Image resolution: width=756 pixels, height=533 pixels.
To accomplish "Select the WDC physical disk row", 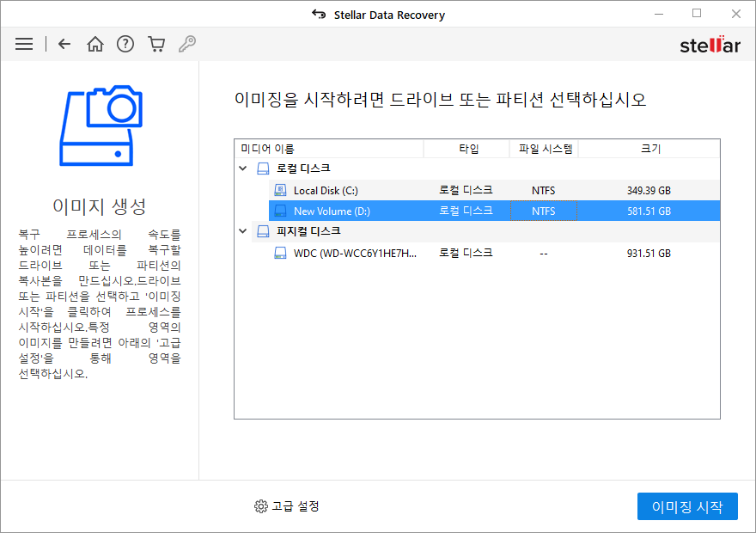I will click(494, 253).
